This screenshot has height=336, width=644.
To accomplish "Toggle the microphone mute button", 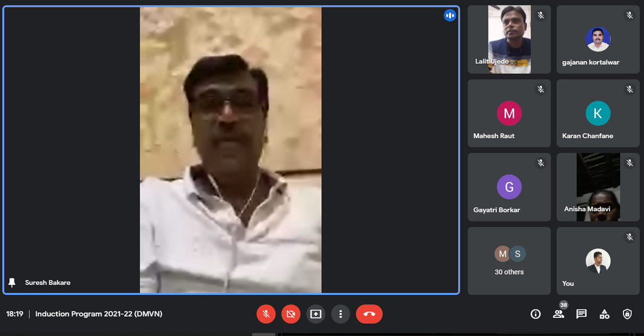I will 266,314.
